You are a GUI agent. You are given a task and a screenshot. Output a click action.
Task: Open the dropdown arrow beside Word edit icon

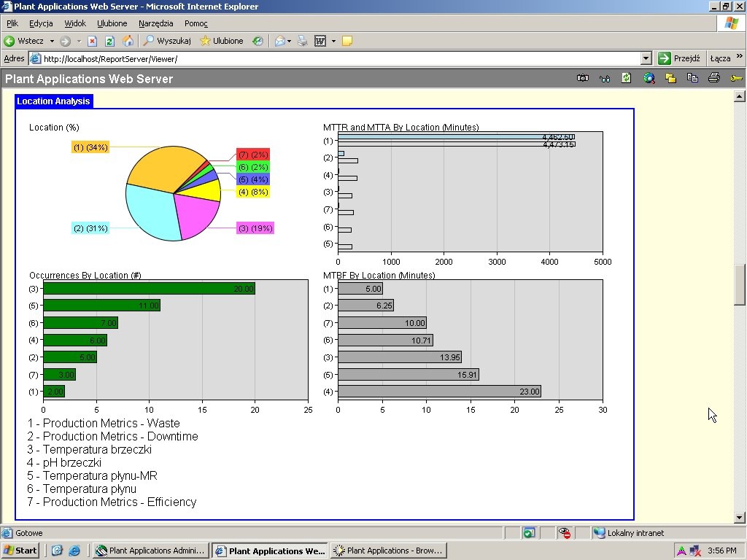[x=333, y=42]
